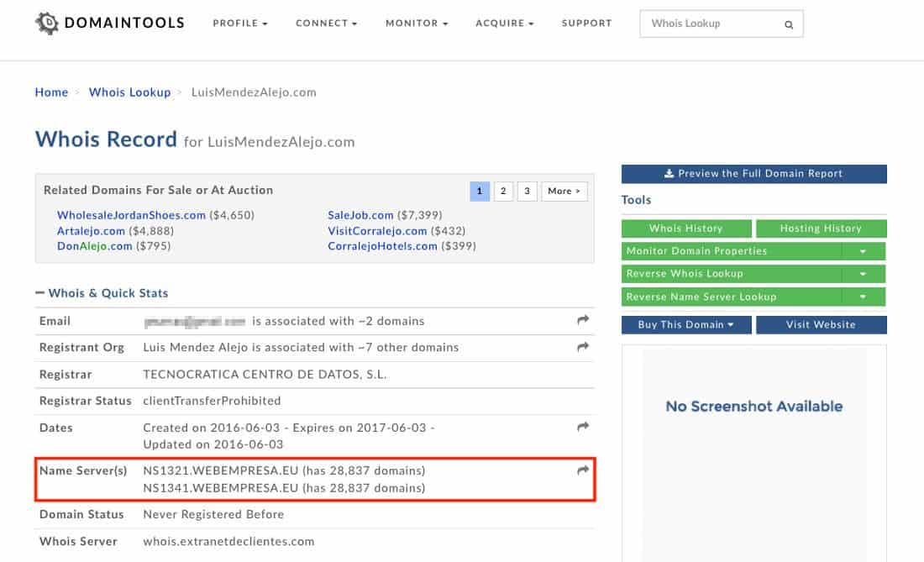Viewport: 924px width, 562px height.
Task: Open the Acquire menu
Action: click(505, 23)
